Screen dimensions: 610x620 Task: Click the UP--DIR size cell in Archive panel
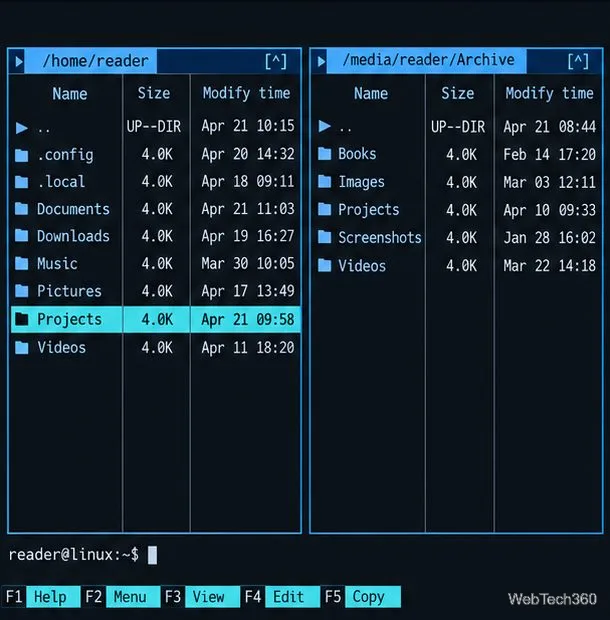click(457, 127)
